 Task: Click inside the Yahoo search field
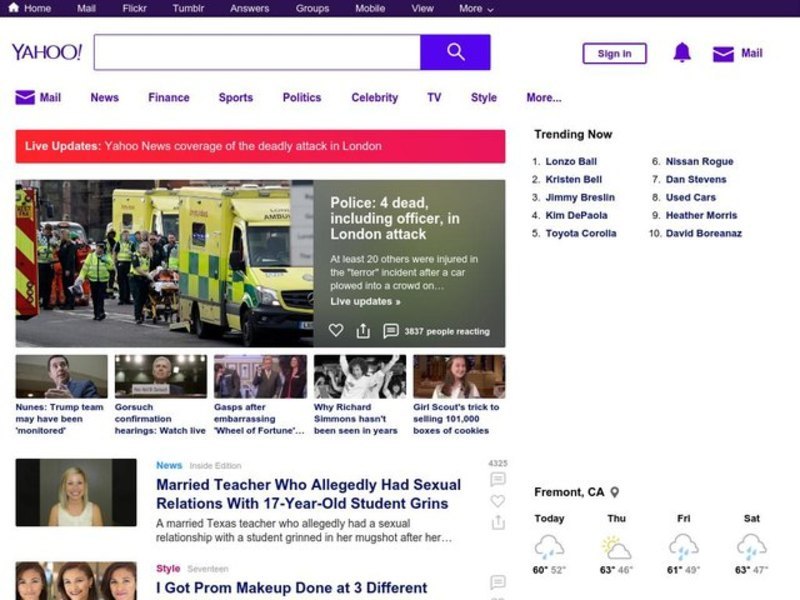coord(257,52)
